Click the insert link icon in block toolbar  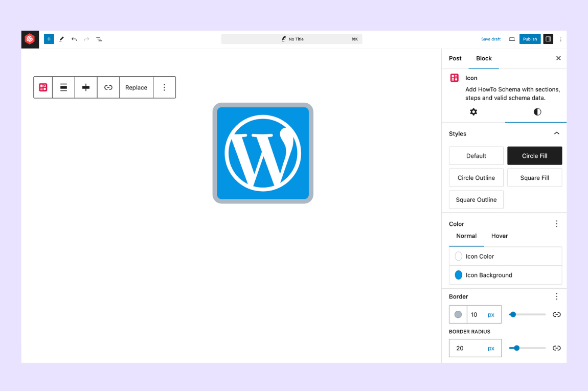tap(108, 87)
